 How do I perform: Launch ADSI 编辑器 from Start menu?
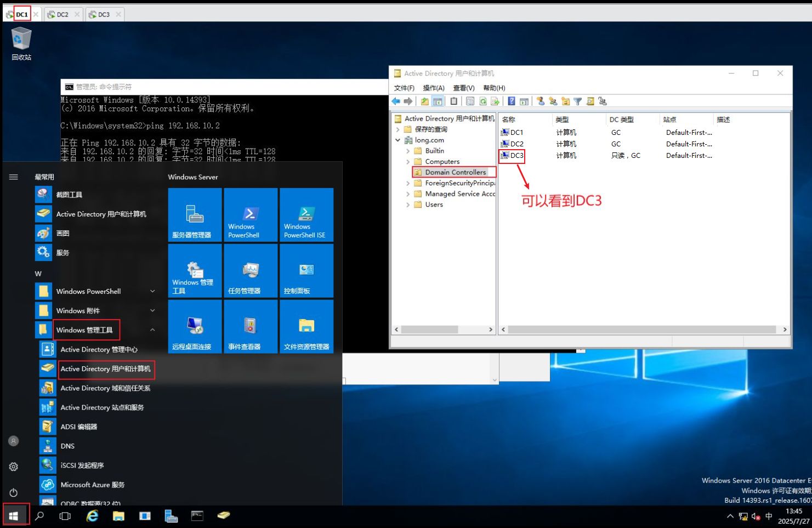99,427
